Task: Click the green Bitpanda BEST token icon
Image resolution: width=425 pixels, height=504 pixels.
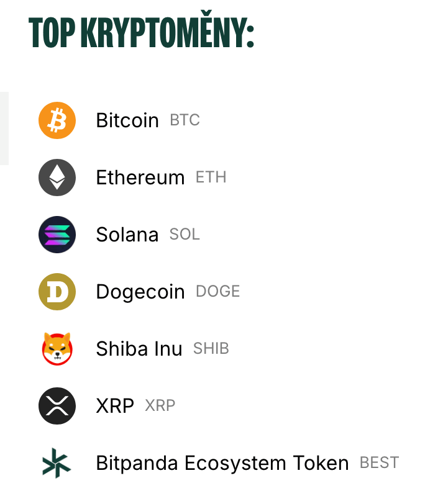Action: tap(57, 463)
